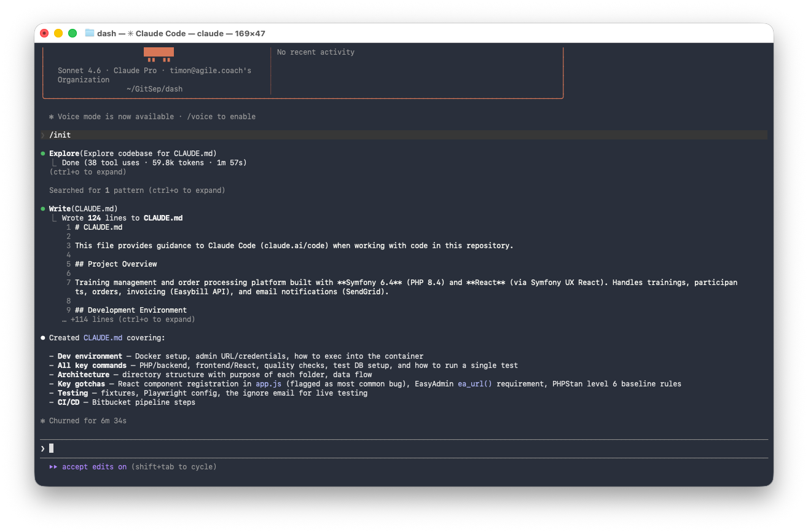
Task: Open the CLAUDE.md link in summary
Action: pos(103,338)
